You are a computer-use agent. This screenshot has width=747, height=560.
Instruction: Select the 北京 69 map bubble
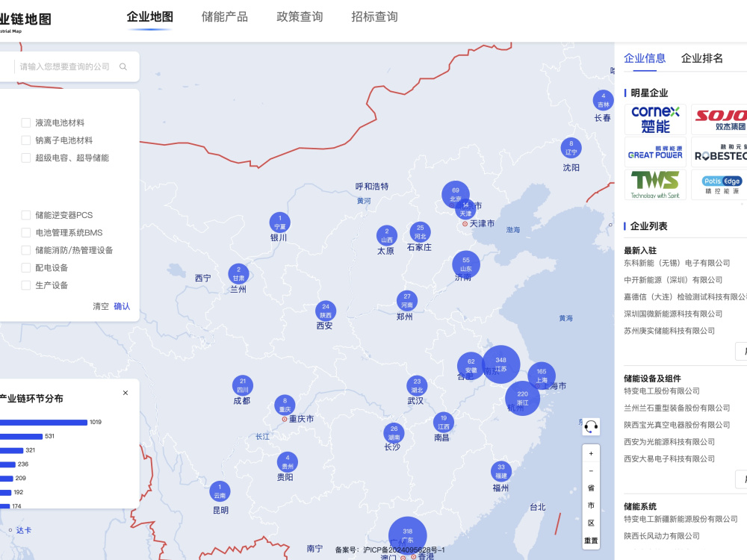coord(456,194)
